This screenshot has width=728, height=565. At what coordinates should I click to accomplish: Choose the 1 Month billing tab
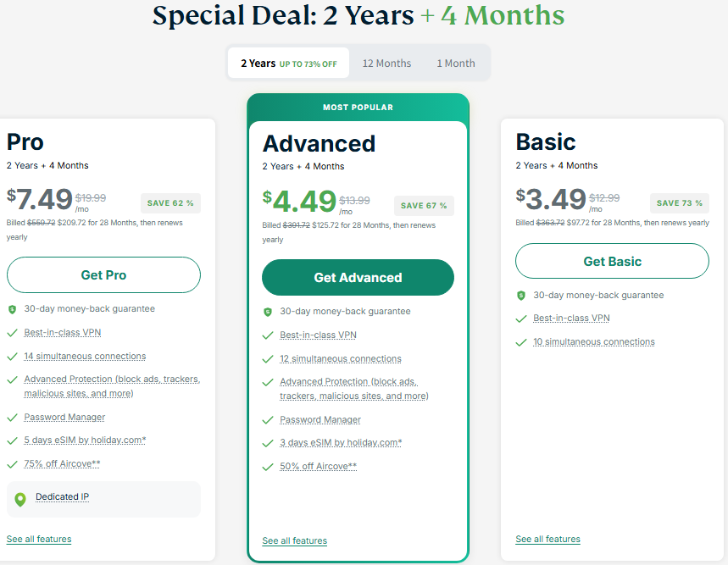pos(456,64)
